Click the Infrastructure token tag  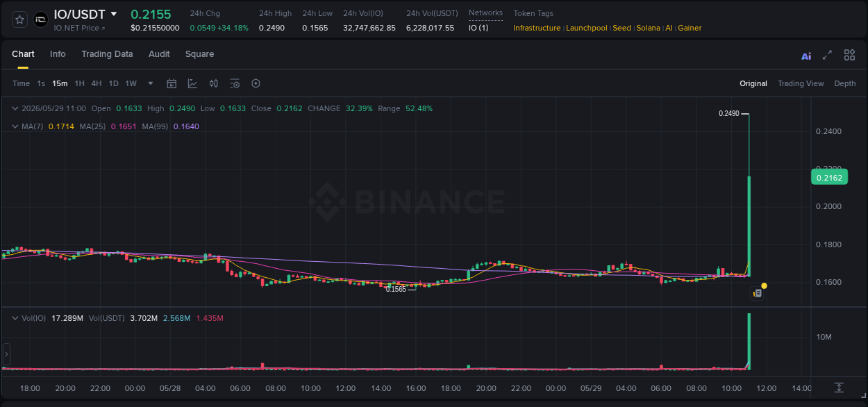coord(537,28)
